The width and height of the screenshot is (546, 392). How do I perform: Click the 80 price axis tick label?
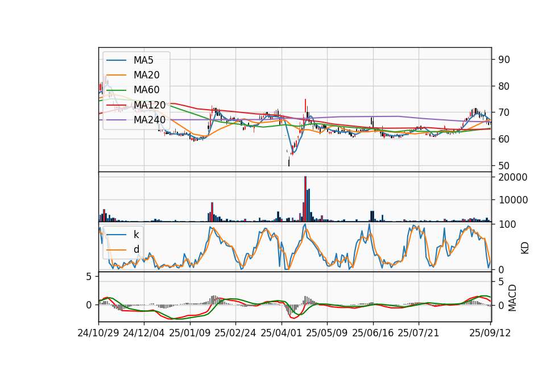click(504, 86)
